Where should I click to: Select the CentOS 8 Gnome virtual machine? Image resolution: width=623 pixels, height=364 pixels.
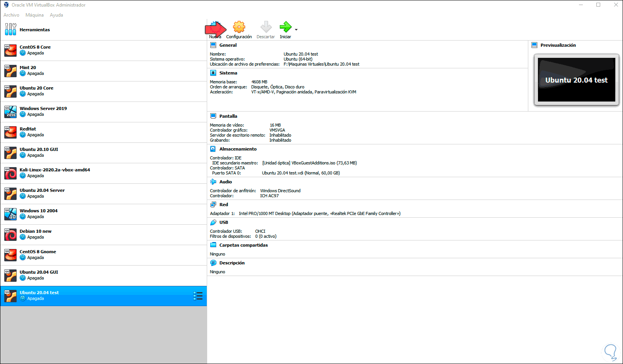pyautogui.click(x=104, y=255)
